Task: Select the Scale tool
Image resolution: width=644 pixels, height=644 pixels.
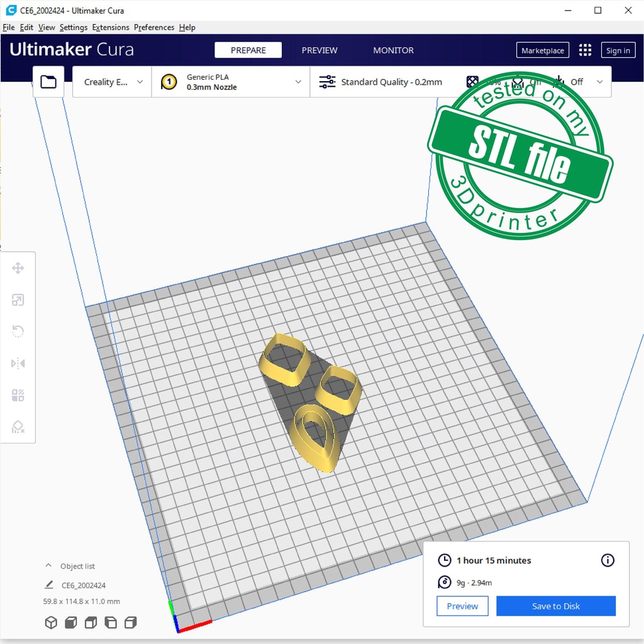Action: 18,300
